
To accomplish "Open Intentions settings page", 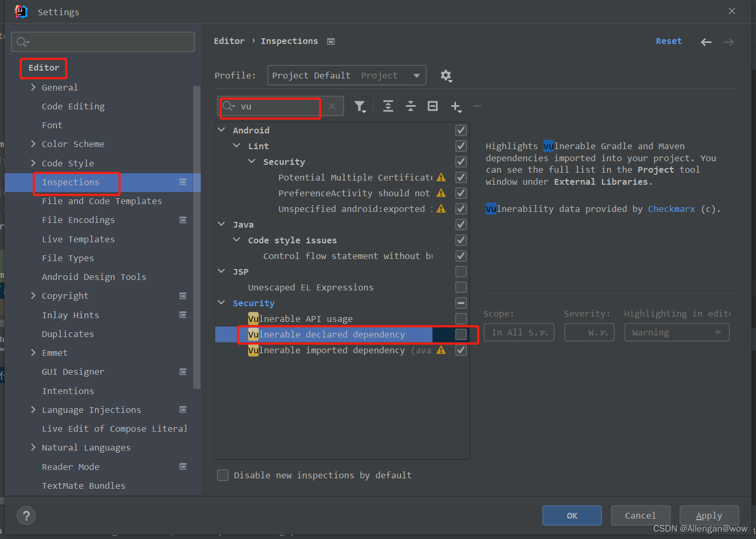I will (68, 391).
